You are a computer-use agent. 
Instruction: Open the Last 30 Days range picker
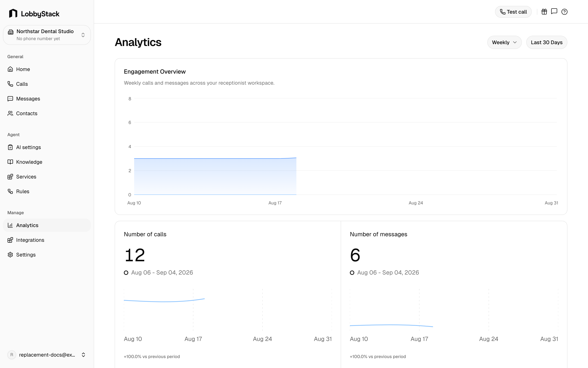click(x=547, y=42)
